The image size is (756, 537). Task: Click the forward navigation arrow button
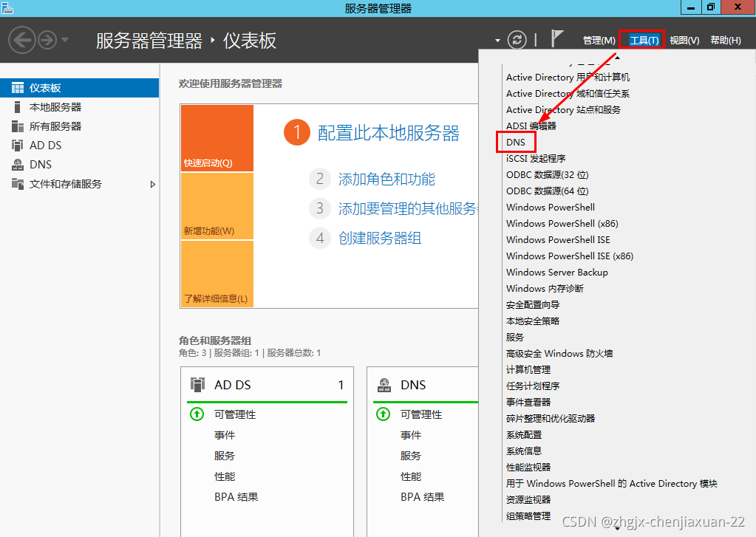[x=47, y=40]
